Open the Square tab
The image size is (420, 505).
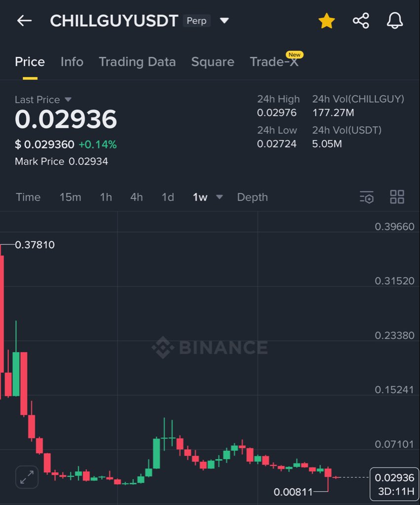tap(213, 62)
